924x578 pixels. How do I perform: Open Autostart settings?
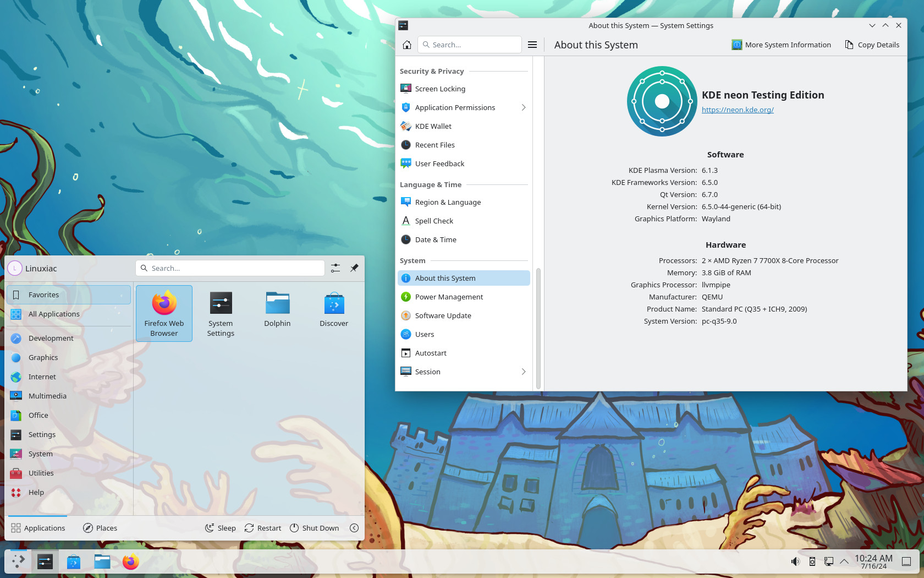point(464,353)
